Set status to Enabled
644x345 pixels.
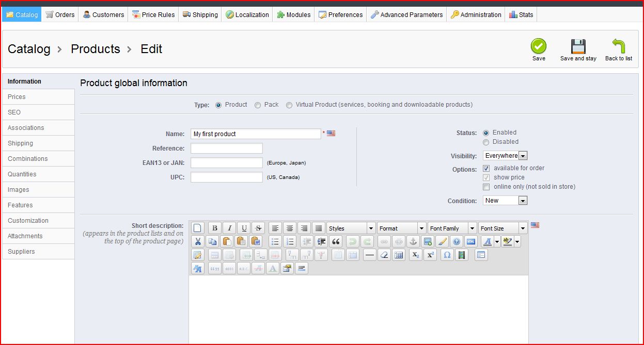[x=486, y=133]
